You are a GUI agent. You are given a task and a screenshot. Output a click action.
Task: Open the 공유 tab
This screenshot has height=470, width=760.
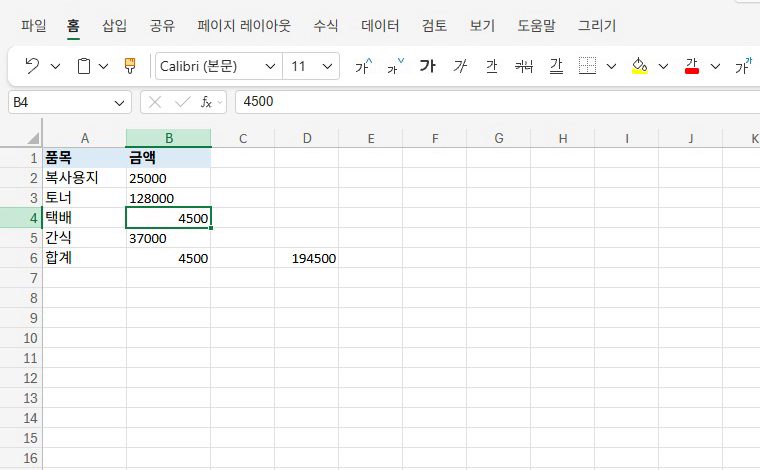[162, 25]
